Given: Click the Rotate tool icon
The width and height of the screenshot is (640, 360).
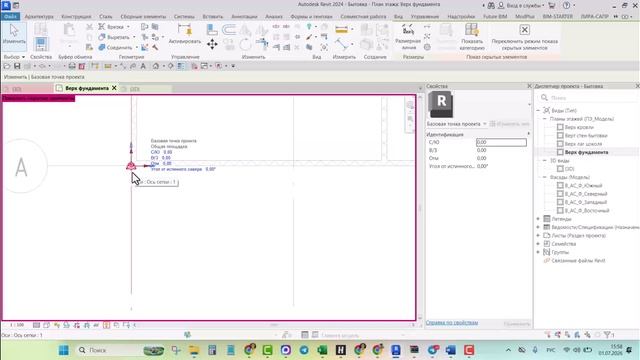Looking at the screenshot, I should tap(245, 44).
